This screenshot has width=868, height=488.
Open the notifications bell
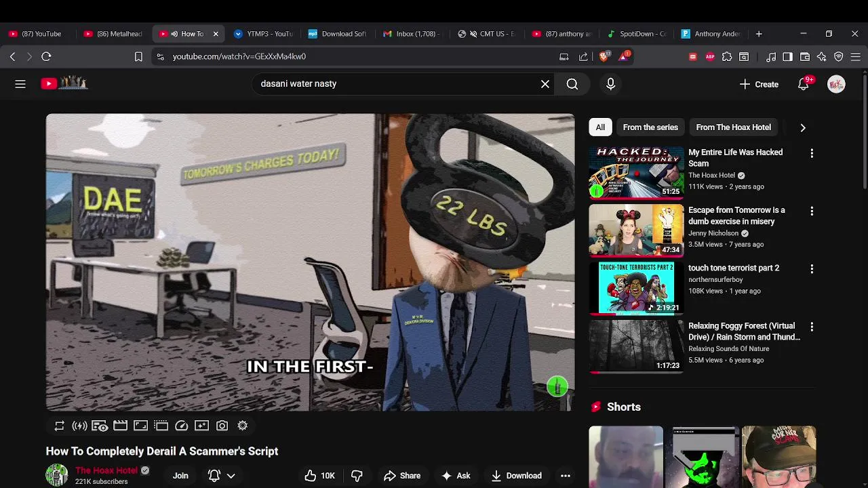tap(804, 84)
